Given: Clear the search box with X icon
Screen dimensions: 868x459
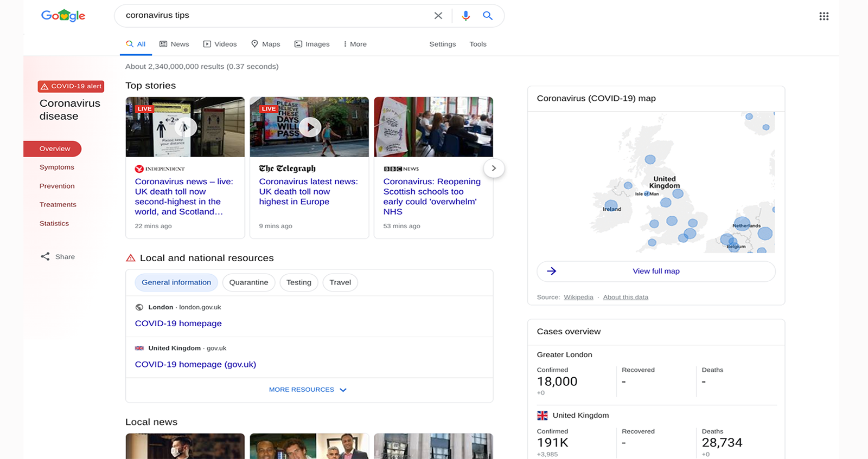Looking at the screenshot, I should click(438, 16).
